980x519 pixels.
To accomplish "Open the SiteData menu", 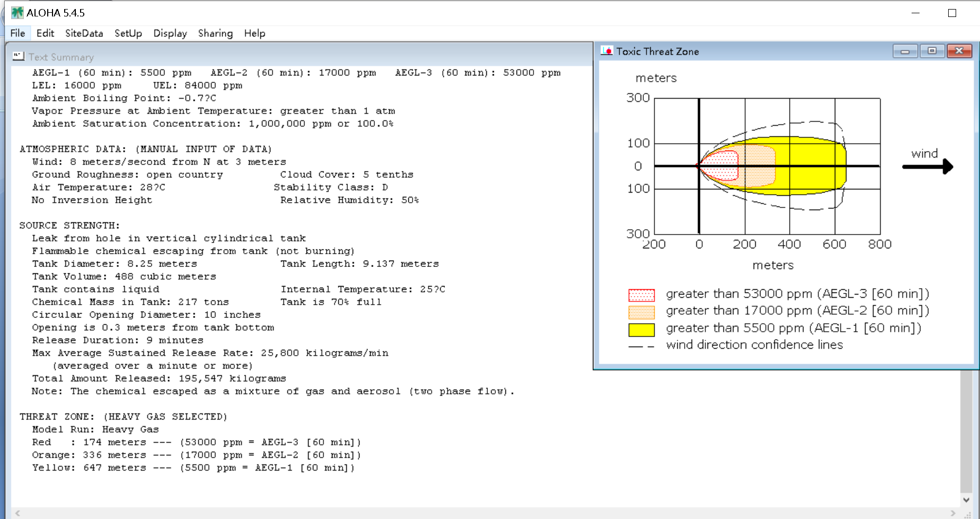I will point(84,33).
